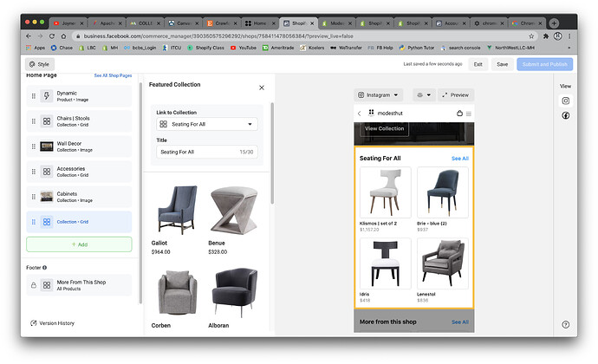Viewport: 598px width, 364px height.
Task: Select the Corben chair thumbnail
Action: tap(178, 292)
